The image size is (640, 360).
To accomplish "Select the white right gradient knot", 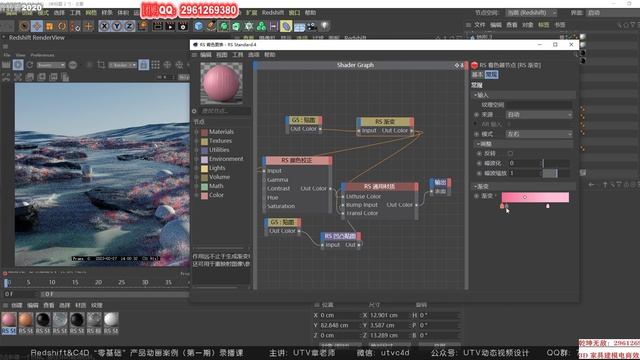I will tap(548, 206).
